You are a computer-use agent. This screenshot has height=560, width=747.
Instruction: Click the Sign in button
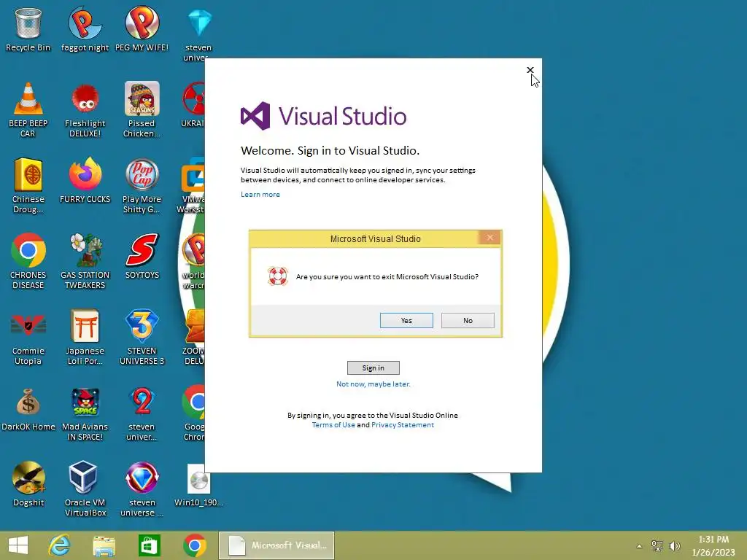click(x=373, y=367)
